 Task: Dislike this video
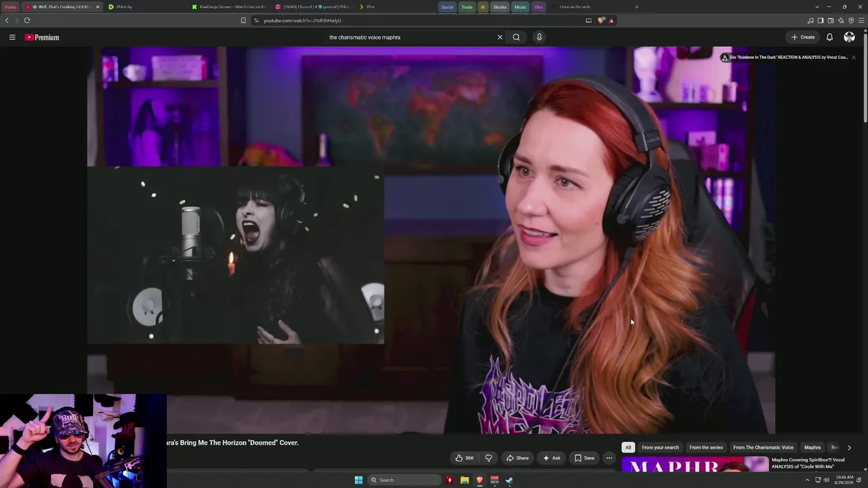(488, 458)
